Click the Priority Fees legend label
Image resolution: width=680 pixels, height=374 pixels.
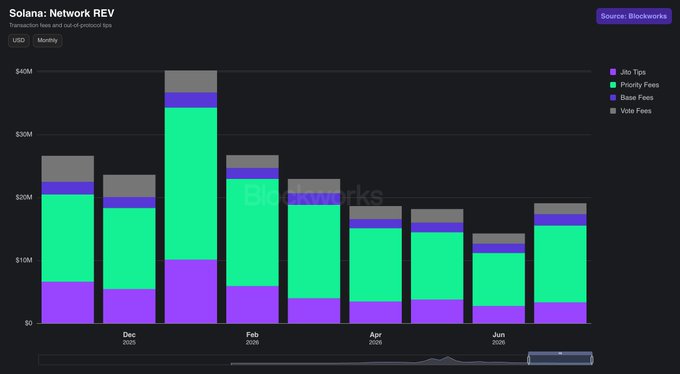click(640, 85)
